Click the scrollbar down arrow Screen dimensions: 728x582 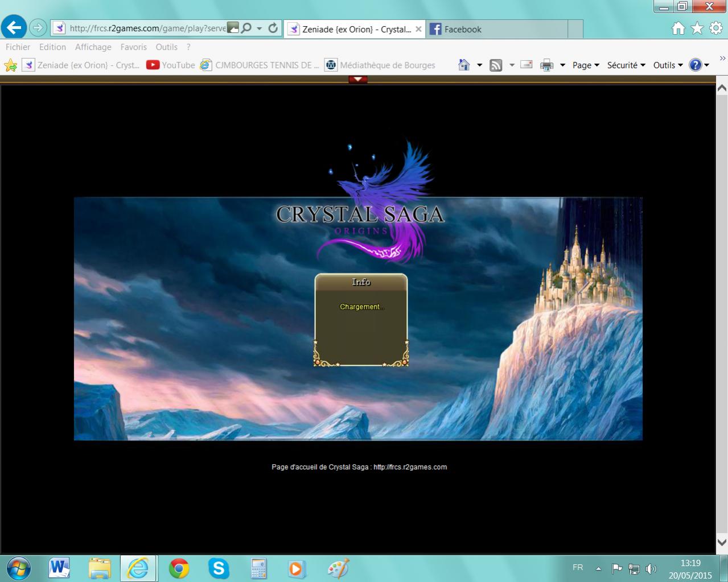click(x=722, y=542)
